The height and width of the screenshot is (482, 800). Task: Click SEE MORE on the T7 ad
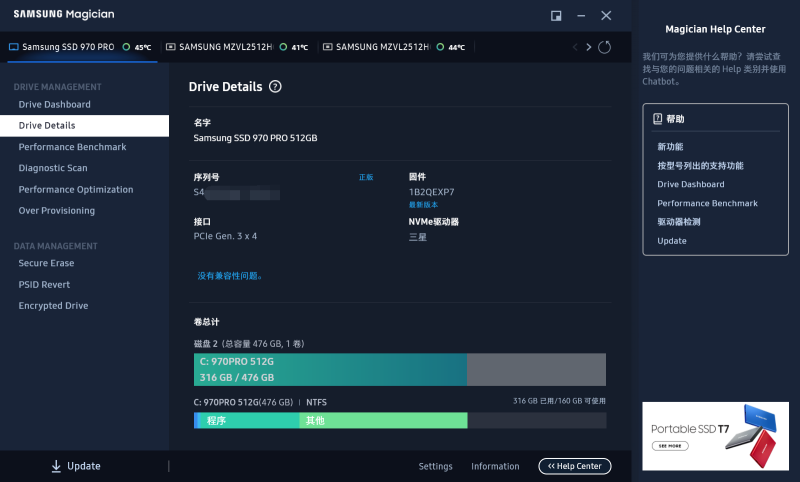(670, 446)
